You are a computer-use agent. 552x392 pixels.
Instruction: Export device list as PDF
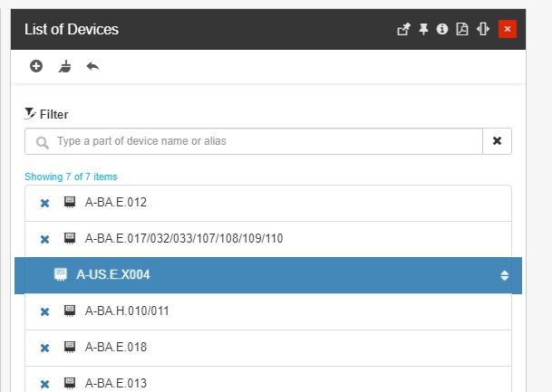[462, 29]
